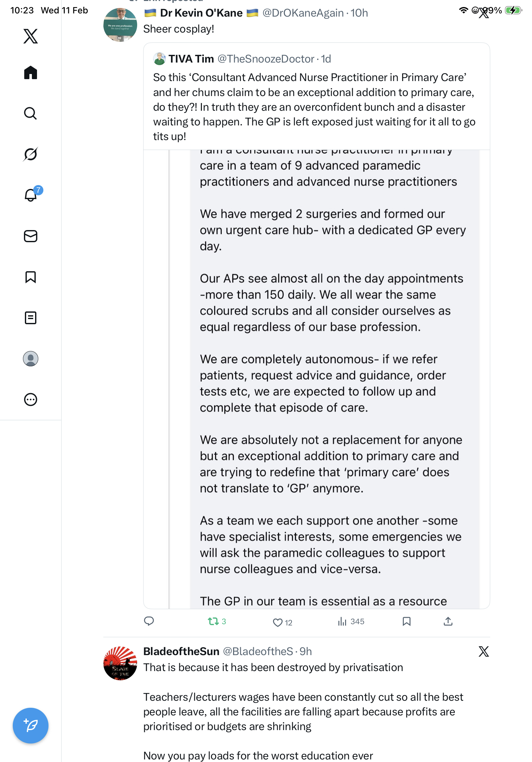Open the More options circle menu
532x762 pixels.
point(31,400)
